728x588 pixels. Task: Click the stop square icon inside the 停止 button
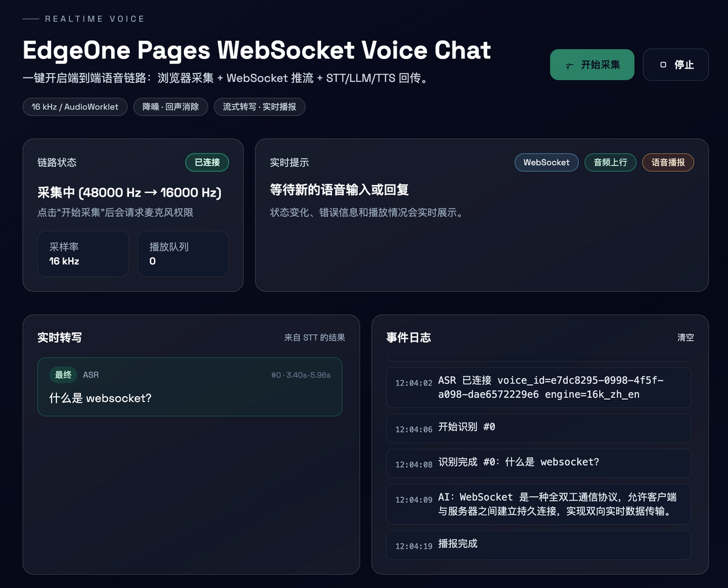664,64
